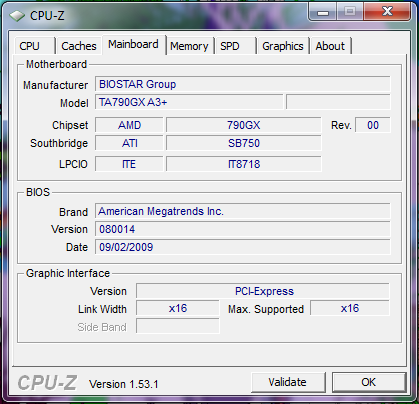The width and height of the screenshot is (419, 404).
Task: Click the LPCIO vendor ITE
Action: point(129,164)
